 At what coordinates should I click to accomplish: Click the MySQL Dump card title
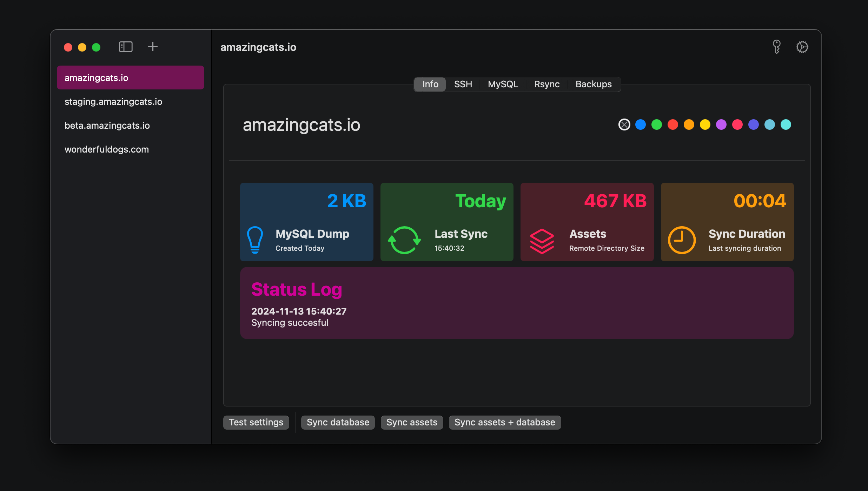coord(312,234)
